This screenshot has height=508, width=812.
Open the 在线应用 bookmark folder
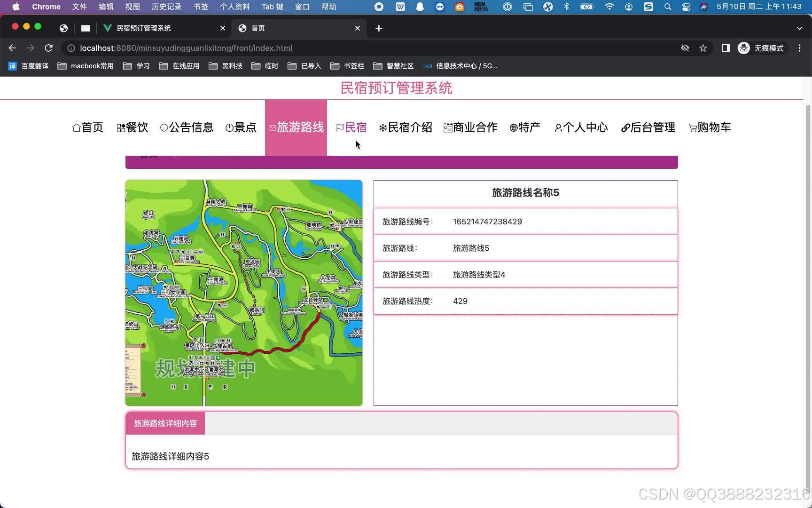coord(179,66)
